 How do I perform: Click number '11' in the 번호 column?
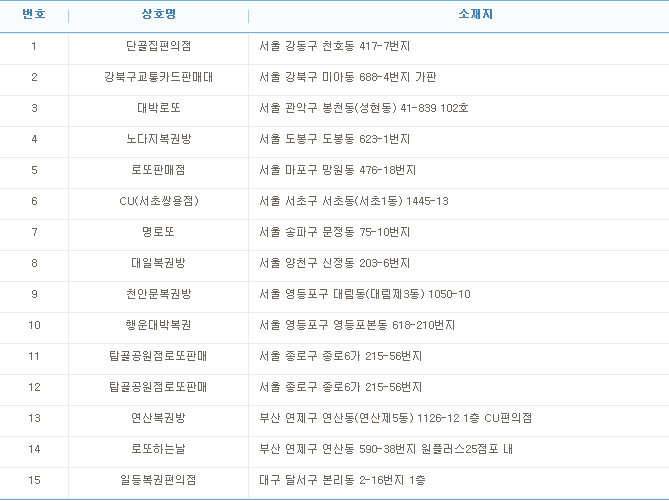(x=34, y=356)
